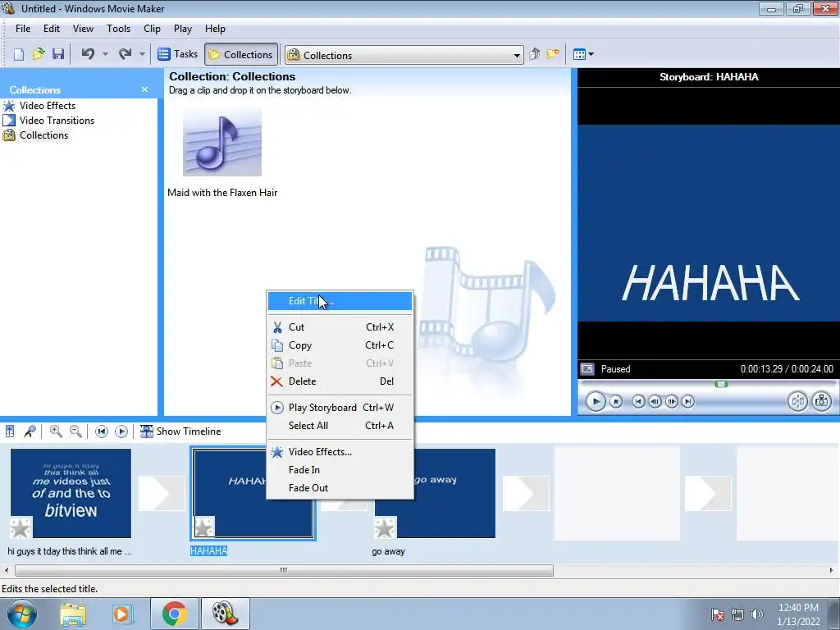Expand the undo history arrow
Screen dimensions: 840x630
(x=105, y=54)
